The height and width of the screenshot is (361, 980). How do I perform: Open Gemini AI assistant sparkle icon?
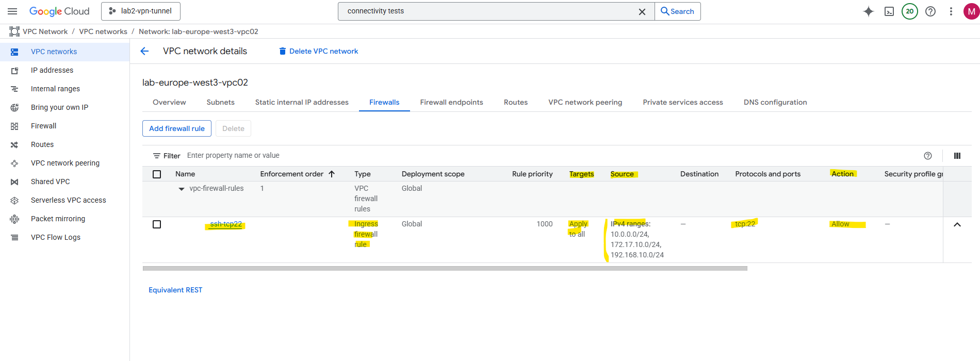(869, 11)
